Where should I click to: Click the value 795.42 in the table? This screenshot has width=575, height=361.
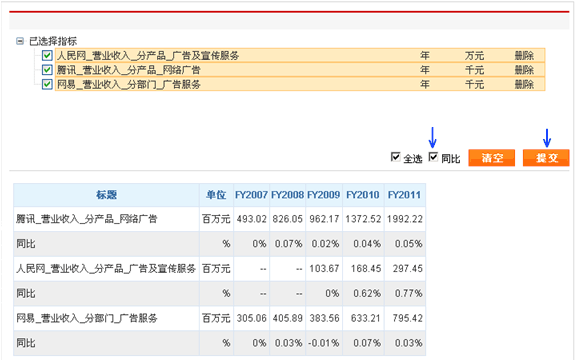pos(408,318)
